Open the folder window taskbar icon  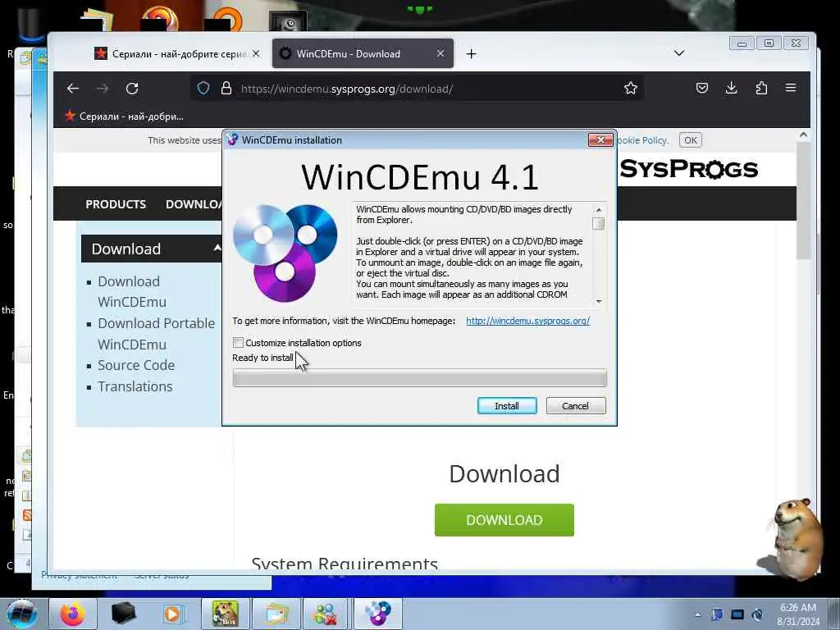point(276,614)
